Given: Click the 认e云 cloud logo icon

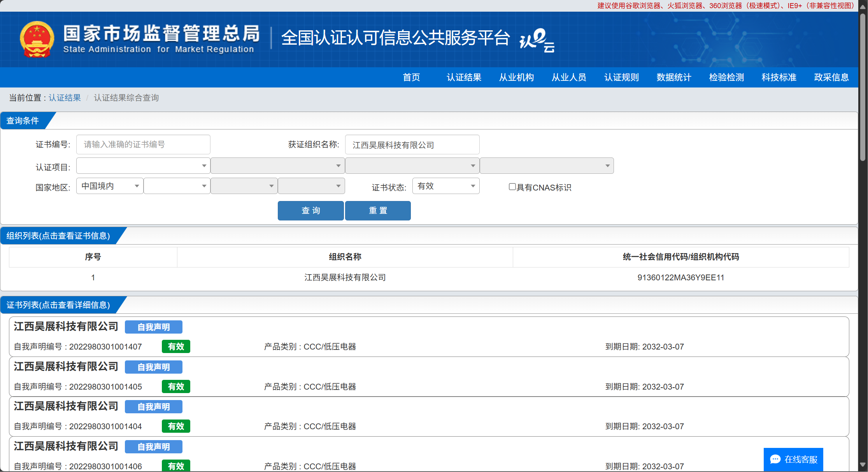Looking at the screenshot, I should (x=537, y=40).
